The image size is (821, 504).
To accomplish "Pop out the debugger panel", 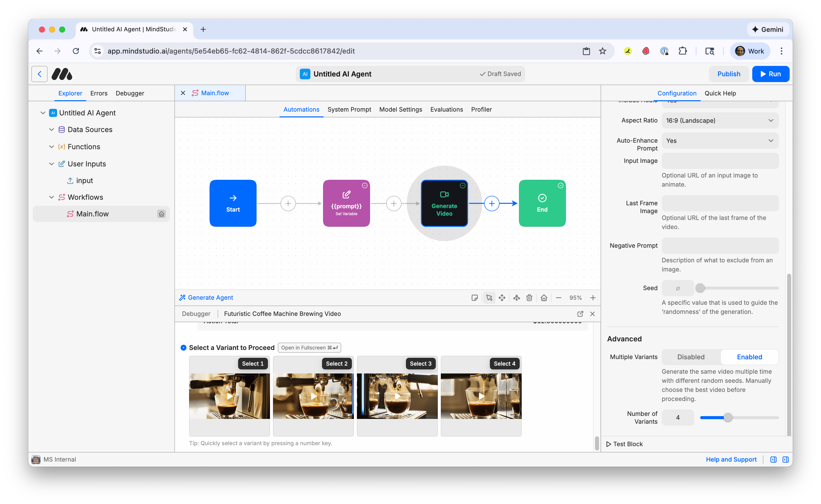I will point(580,314).
